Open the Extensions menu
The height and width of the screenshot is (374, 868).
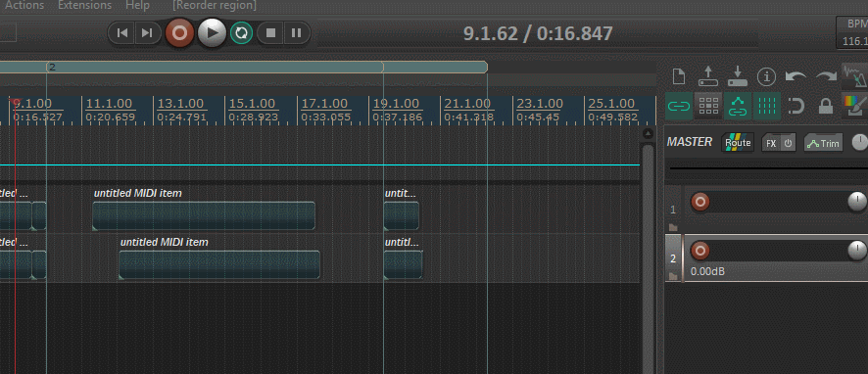[84, 6]
